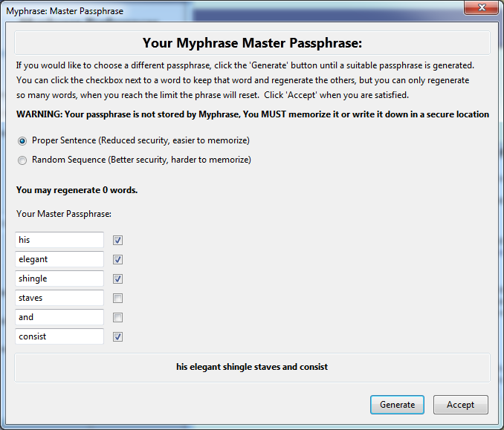Check the keep checkbox next to 'staves'
This screenshot has width=504, height=430.
[x=117, y=298]
